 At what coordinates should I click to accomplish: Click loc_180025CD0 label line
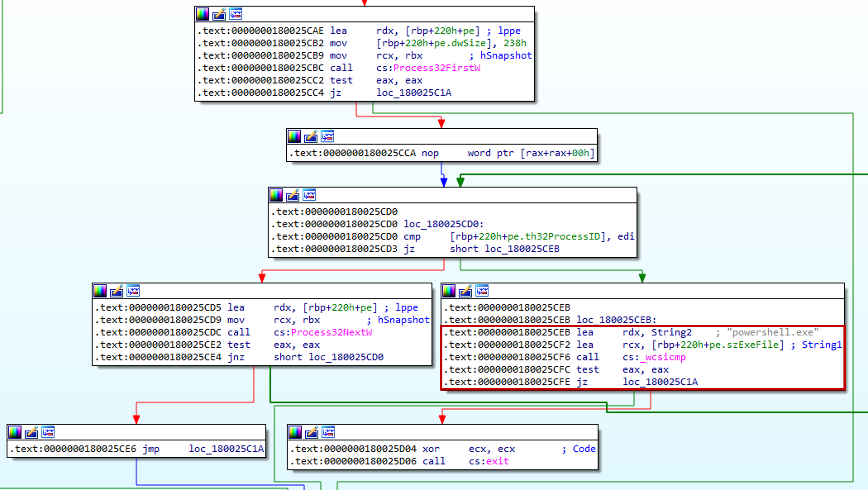pyautogui.click(x=443, y=224)
